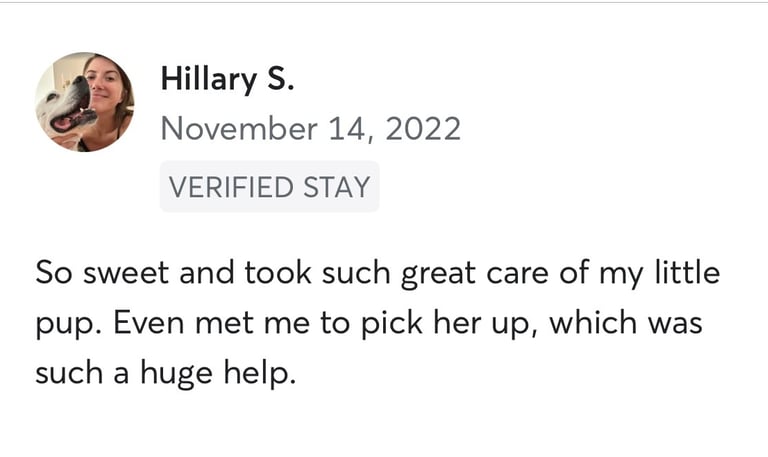
Task: Click the first name Hillary
Action: (x=209, y=79)
